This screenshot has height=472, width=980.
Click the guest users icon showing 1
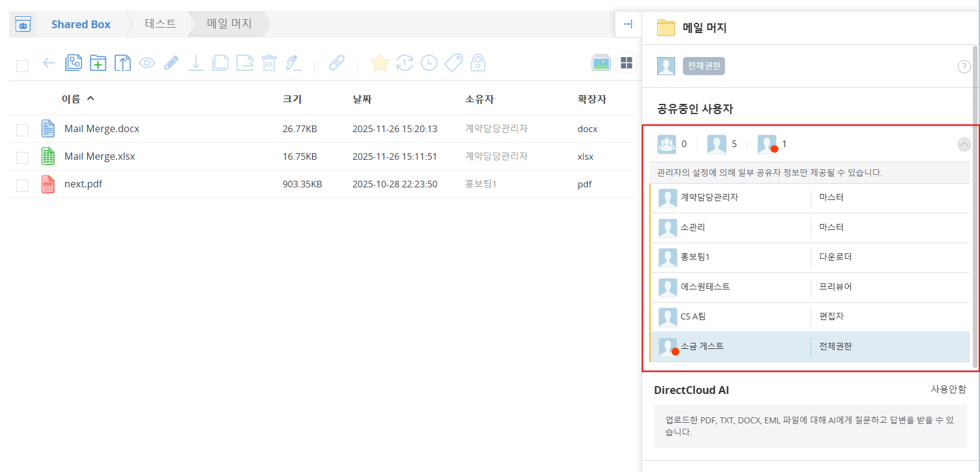coord(767,144)
